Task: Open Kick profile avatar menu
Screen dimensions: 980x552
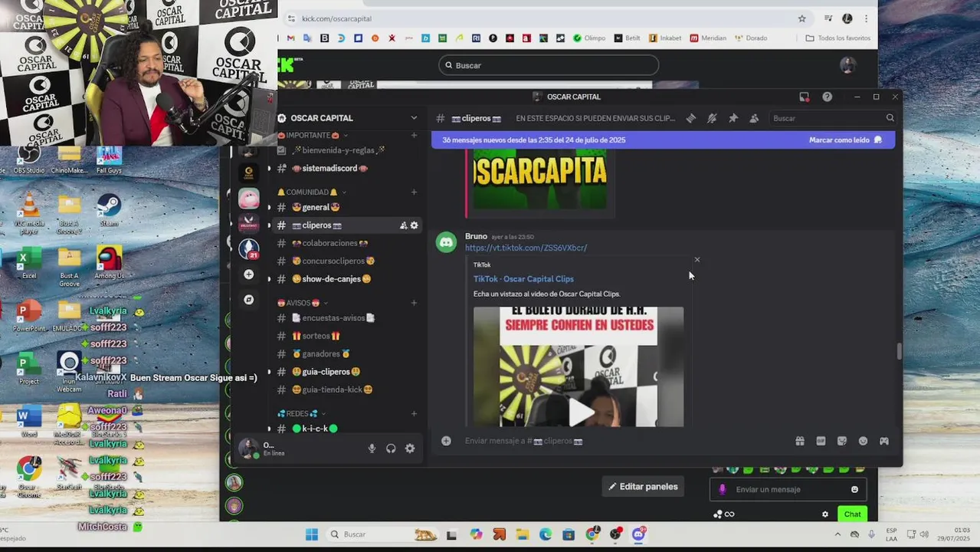Action: point(847,65)
